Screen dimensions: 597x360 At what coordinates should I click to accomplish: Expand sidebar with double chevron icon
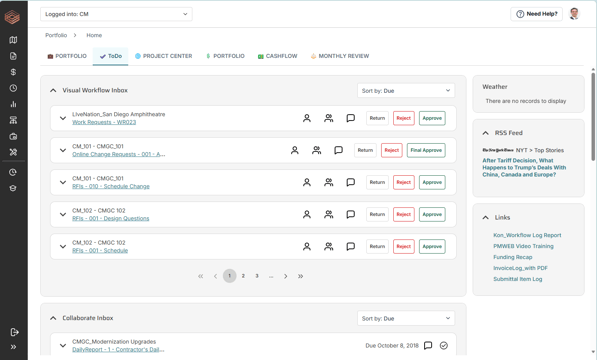click(x=13, y=347)
